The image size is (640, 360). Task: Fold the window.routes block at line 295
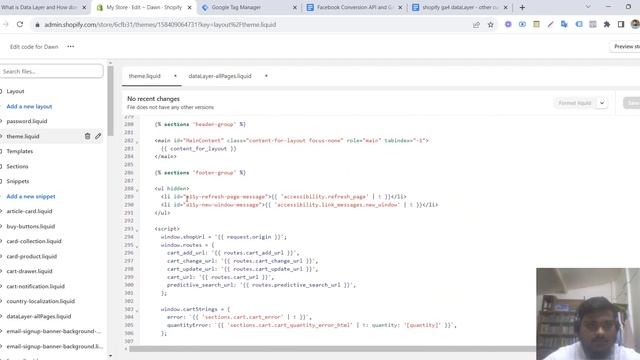point(137,246)
